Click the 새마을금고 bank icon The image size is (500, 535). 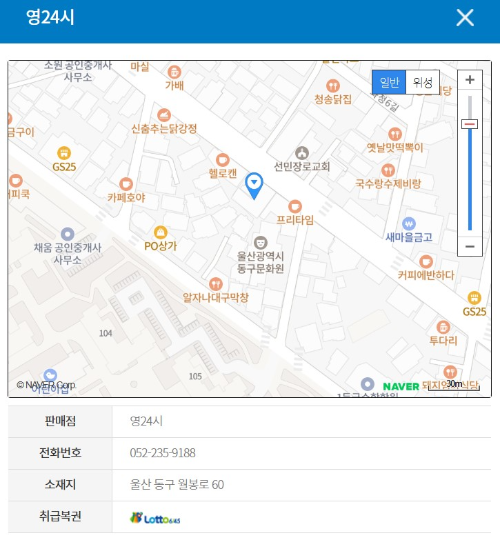[409, 224]
